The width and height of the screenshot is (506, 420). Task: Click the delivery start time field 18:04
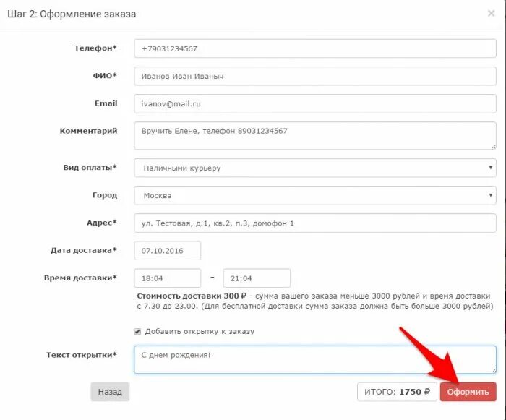tap(168, 278)
